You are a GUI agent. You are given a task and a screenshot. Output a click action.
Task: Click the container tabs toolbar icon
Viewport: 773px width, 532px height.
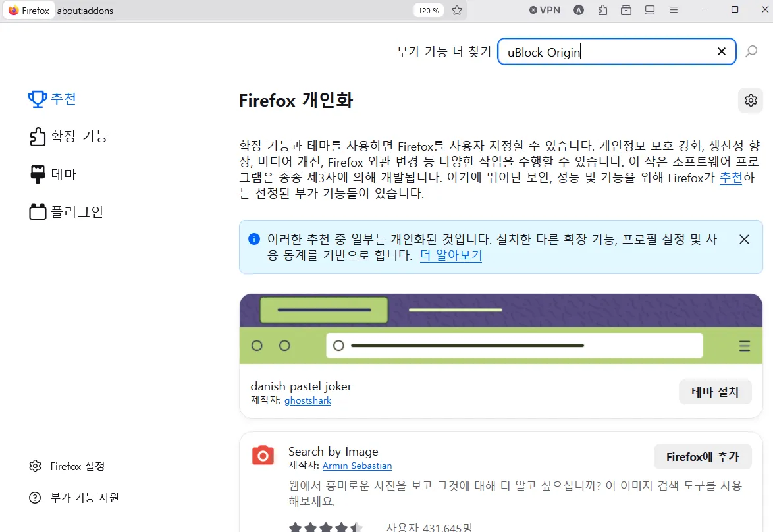coord(626,10)
